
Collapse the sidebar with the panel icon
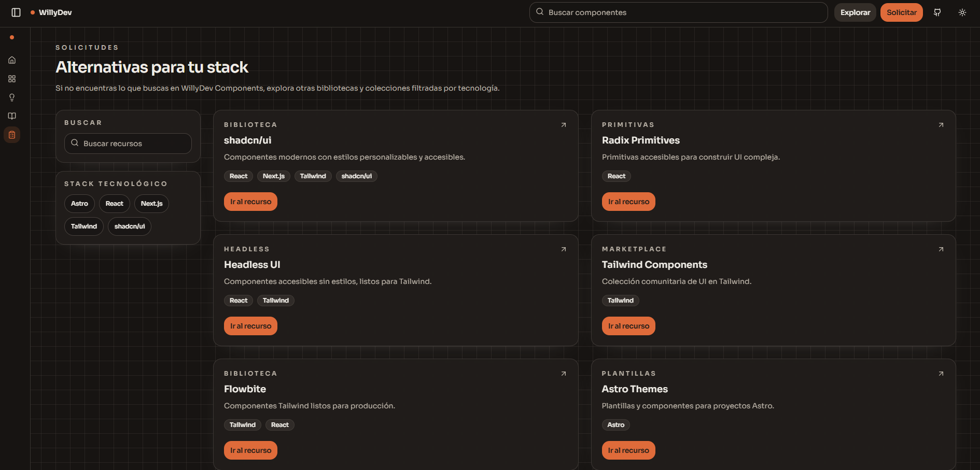click(15, 12)
